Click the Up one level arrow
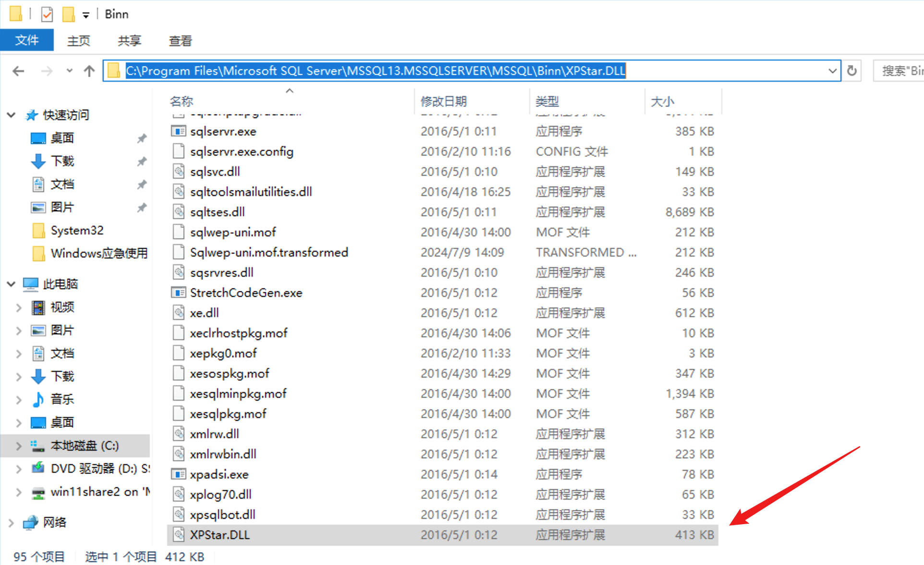 (89, 71)
